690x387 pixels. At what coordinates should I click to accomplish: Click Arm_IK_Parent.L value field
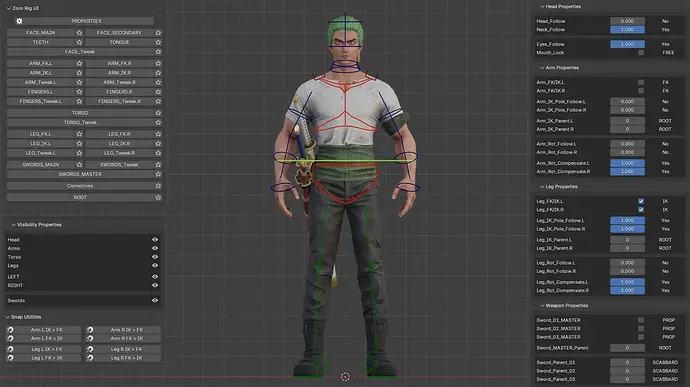(x=627, y=121)
